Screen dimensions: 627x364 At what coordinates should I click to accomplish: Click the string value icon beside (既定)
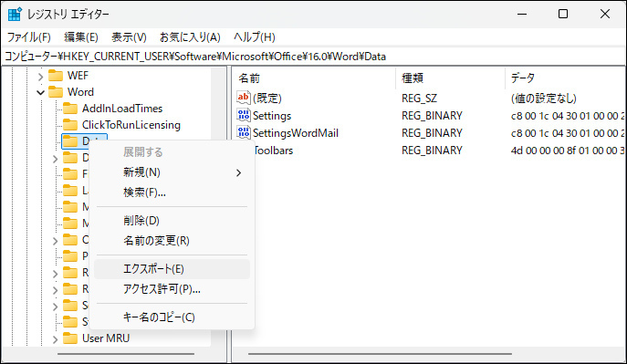(244, 98)
